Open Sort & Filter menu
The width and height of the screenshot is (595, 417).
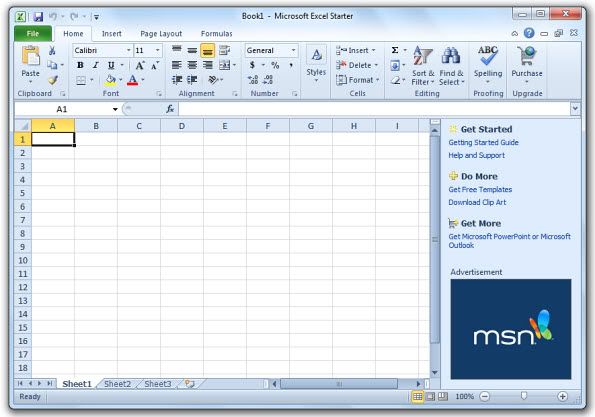pyautogui.click(x=423, y=65)
